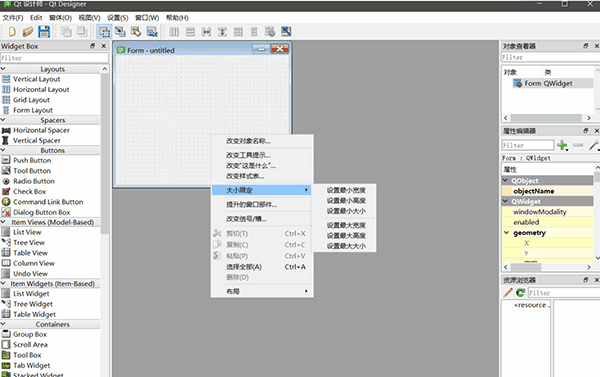Apply horizontal splitter layout icon
The height and width of the screenshot is (377, 600).
pos(206,32)
